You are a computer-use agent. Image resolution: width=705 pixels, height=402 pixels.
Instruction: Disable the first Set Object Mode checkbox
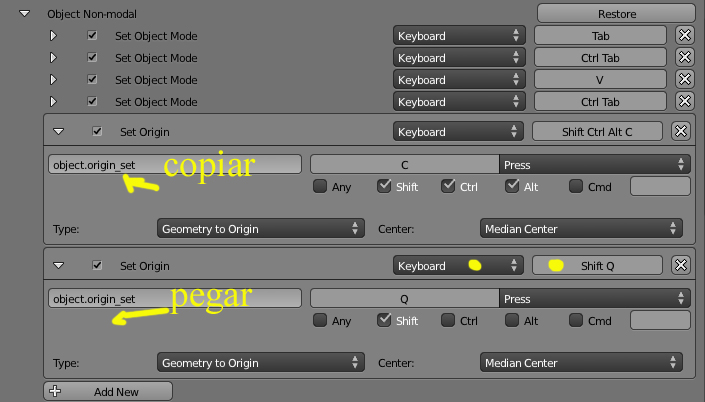93,36
